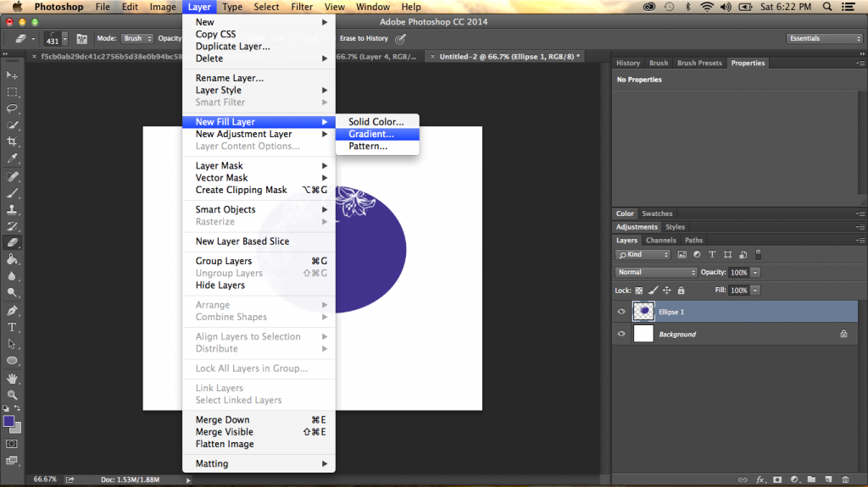Select the Eyedropper tool
868x487 pixels.
point(12,158)
